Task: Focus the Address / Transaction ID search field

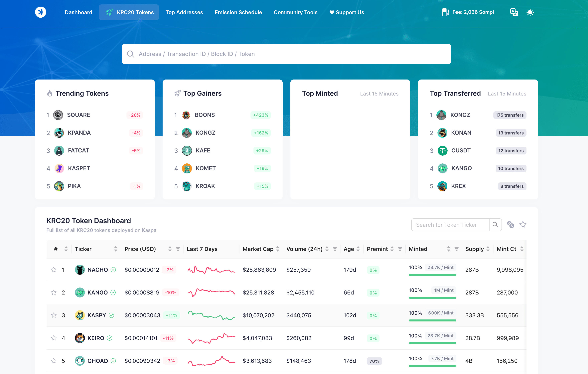Action: (286, 54)
